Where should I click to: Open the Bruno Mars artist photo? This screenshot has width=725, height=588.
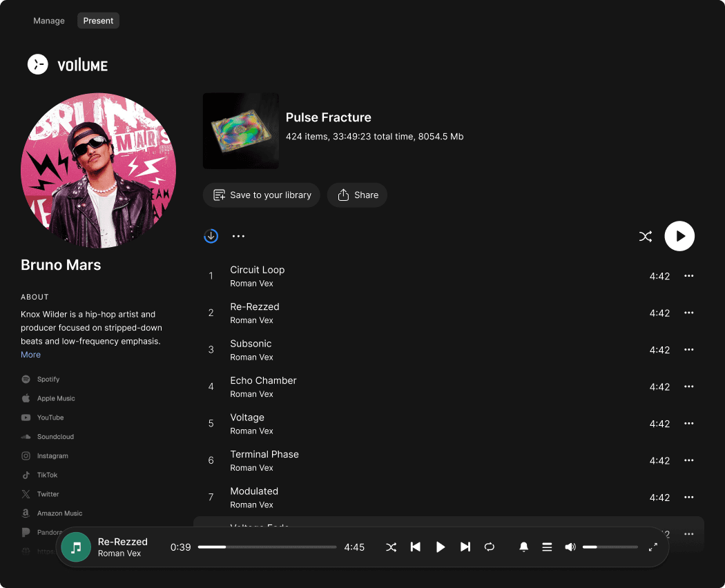click(98, 170)
